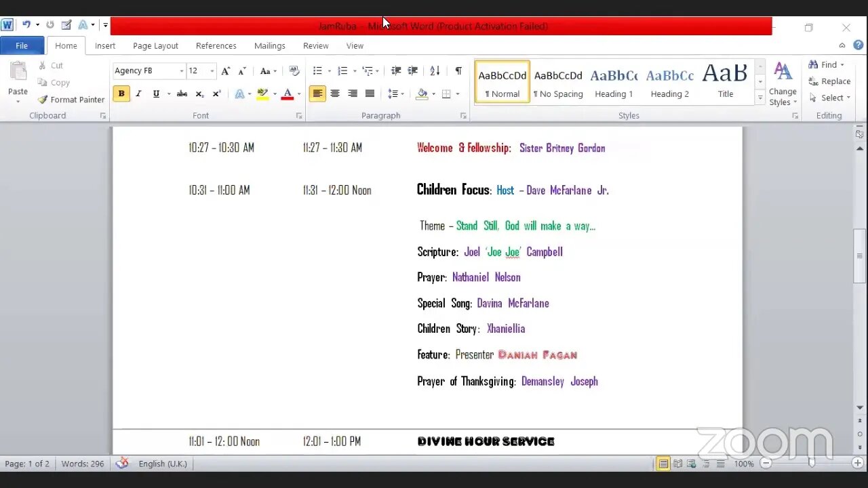The image size is (868, 488).
Task: Click the Redo icon in Quick Access
Action: [x=50, y=25]
